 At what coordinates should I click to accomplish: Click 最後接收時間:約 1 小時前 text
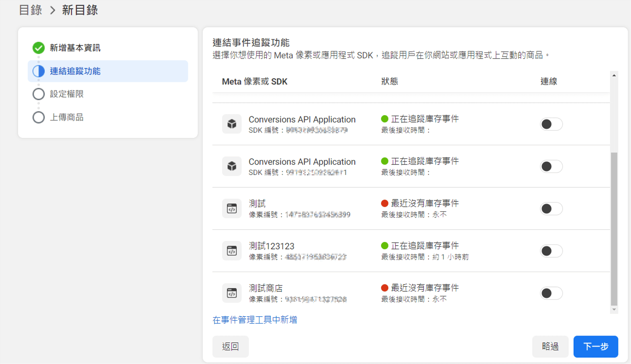point(425,257)
